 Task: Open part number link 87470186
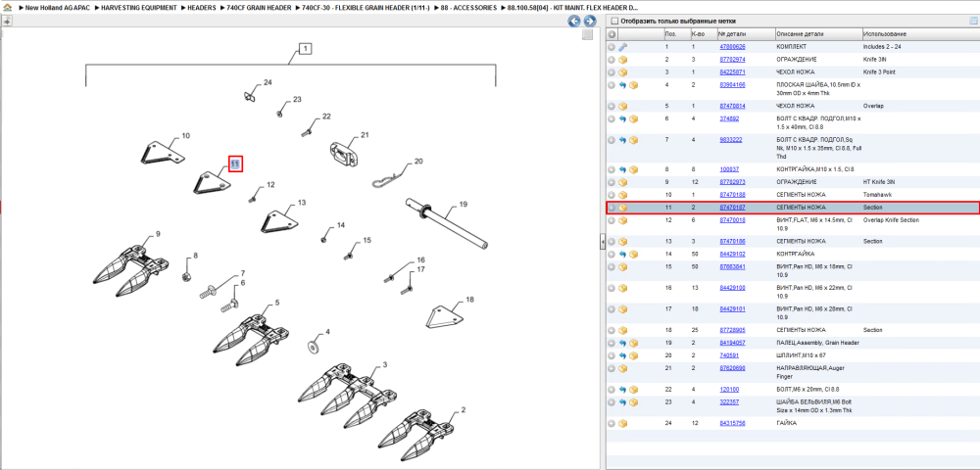point(732,241)
